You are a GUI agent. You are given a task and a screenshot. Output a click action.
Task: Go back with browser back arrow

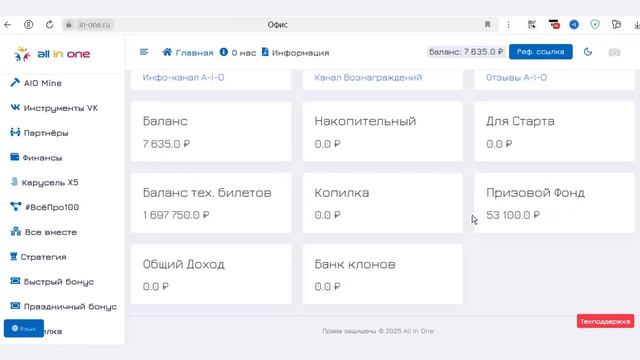(8, 24)
